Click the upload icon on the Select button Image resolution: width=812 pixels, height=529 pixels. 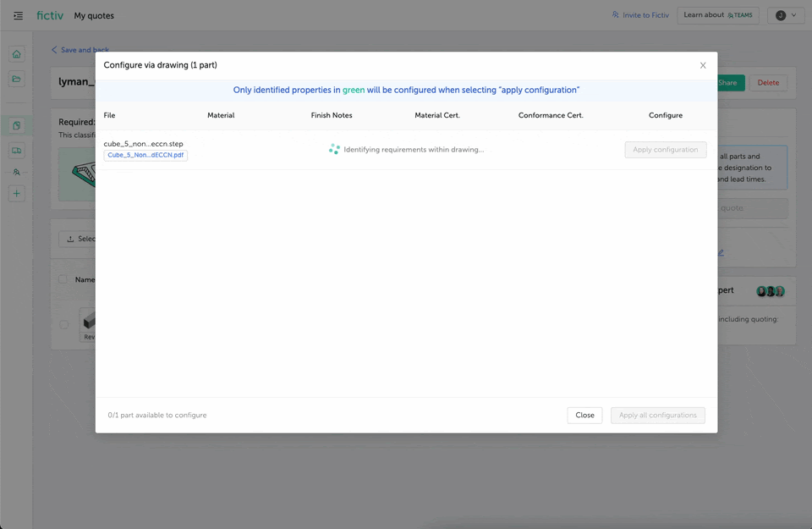pos(72,238)
